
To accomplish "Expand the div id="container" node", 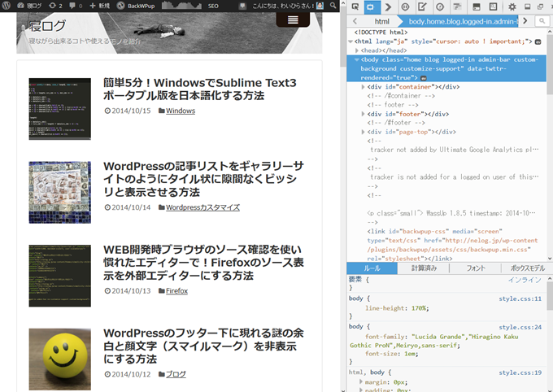I will point(363,87).
